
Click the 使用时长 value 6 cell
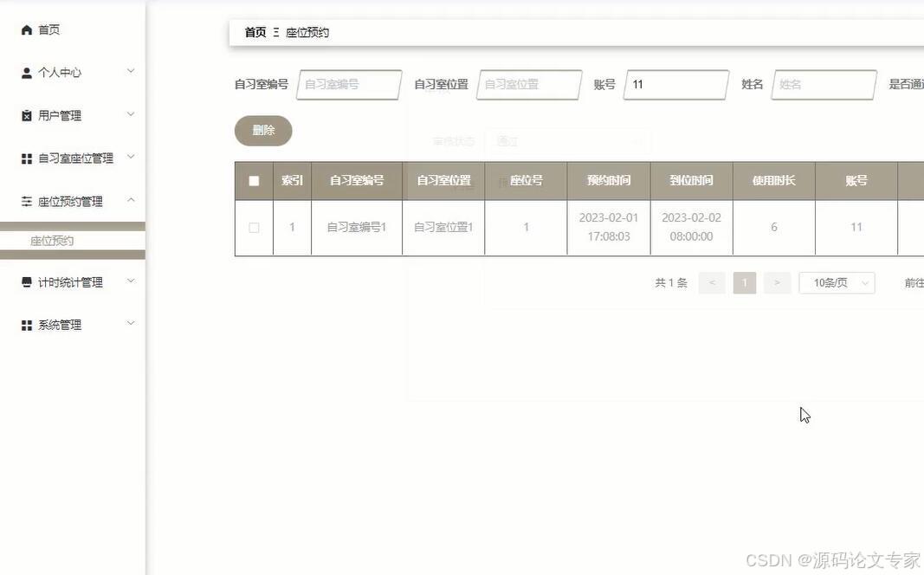click(x=773, y=228)
